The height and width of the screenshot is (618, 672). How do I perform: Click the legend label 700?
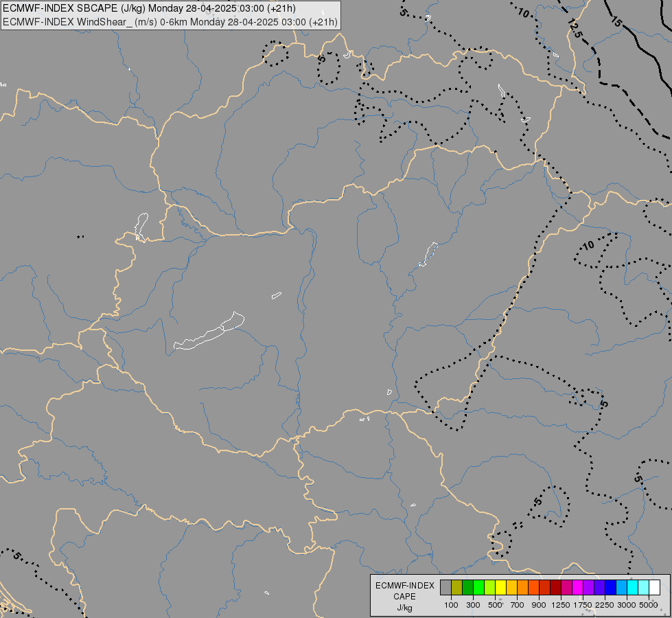(518, 605)
